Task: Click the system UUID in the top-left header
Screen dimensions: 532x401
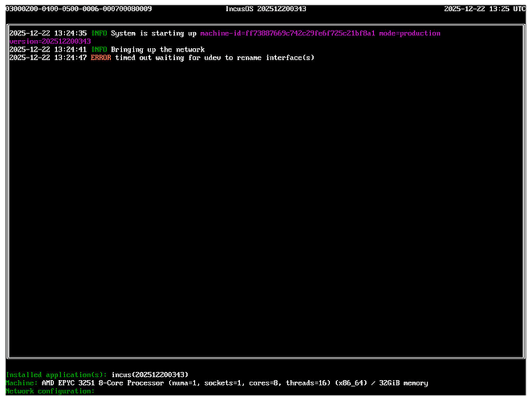Action: point(79,9)
